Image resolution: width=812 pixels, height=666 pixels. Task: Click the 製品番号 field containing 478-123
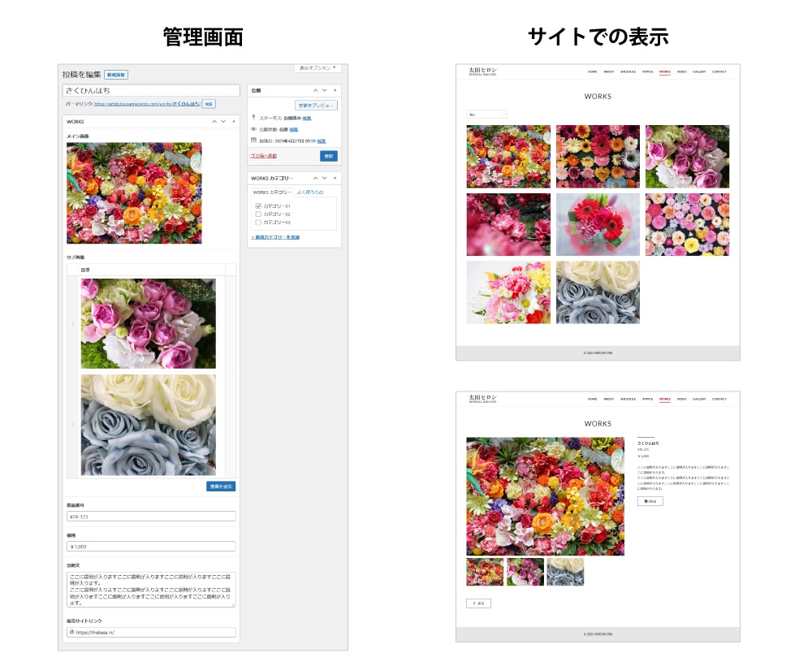(151, 517)
